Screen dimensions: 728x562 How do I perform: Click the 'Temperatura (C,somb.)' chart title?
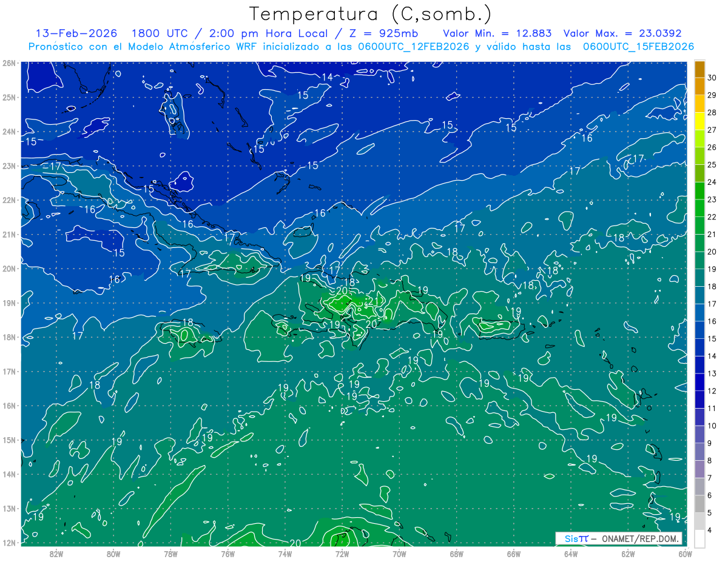click(x=371, y=15)
